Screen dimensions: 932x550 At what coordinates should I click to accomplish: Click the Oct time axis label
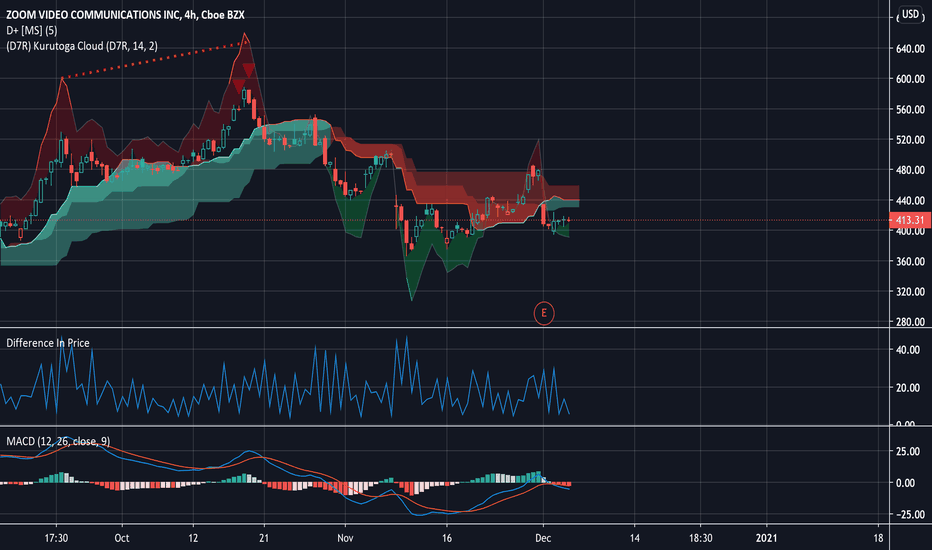point(122,538)
